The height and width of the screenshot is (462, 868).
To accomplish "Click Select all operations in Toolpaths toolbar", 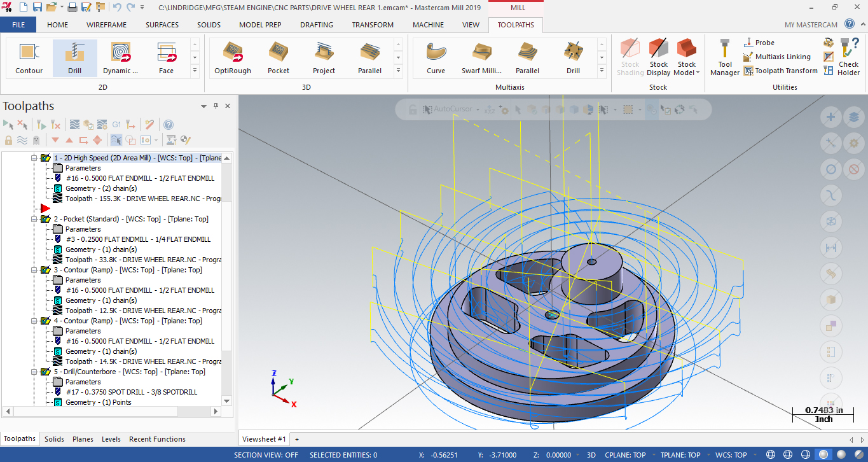I will tap(8, 125).
